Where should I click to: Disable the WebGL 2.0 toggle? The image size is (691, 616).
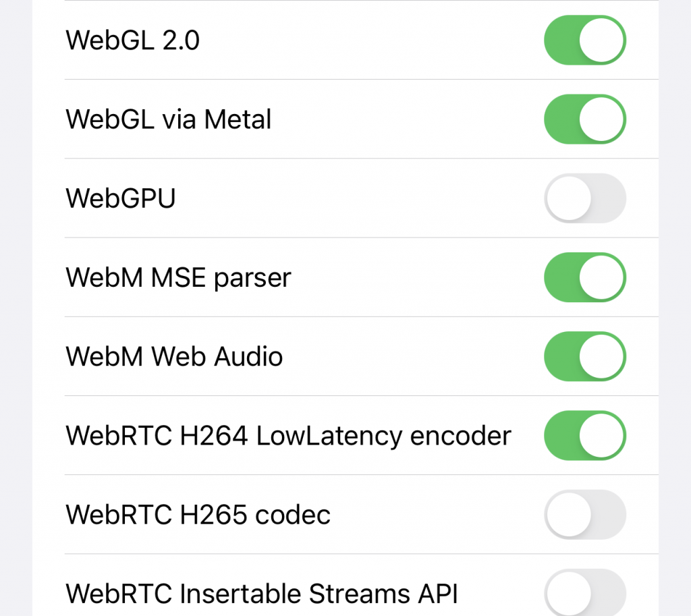pos(584,40)
